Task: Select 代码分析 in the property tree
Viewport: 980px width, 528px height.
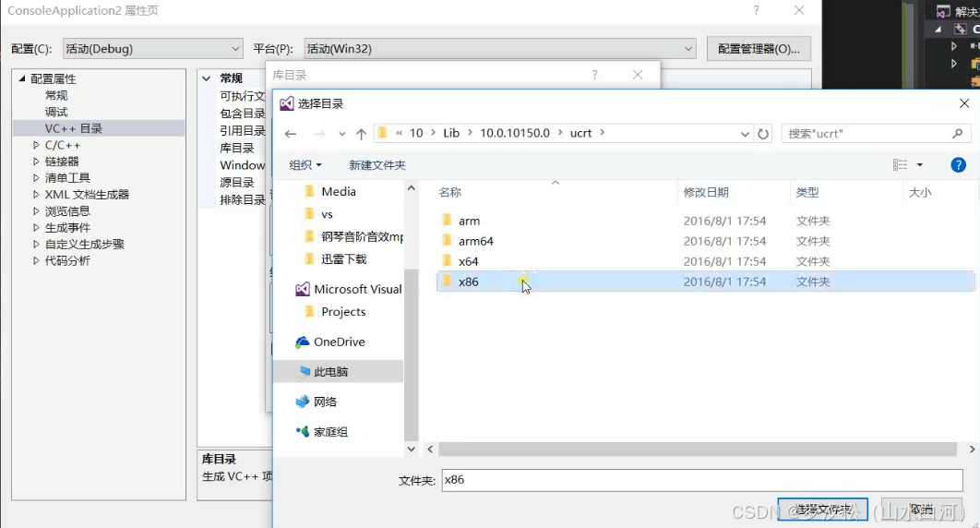Action: coord(67,260)
